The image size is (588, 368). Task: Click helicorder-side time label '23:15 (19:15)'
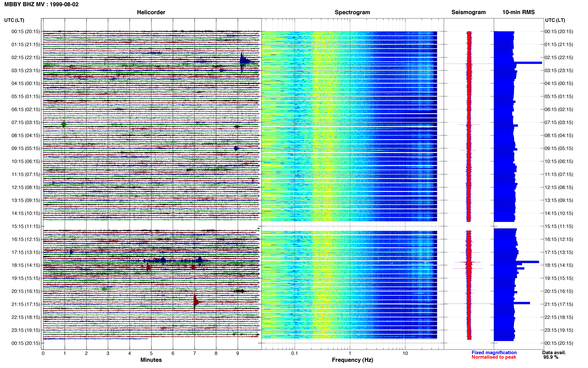coord(26,330)
